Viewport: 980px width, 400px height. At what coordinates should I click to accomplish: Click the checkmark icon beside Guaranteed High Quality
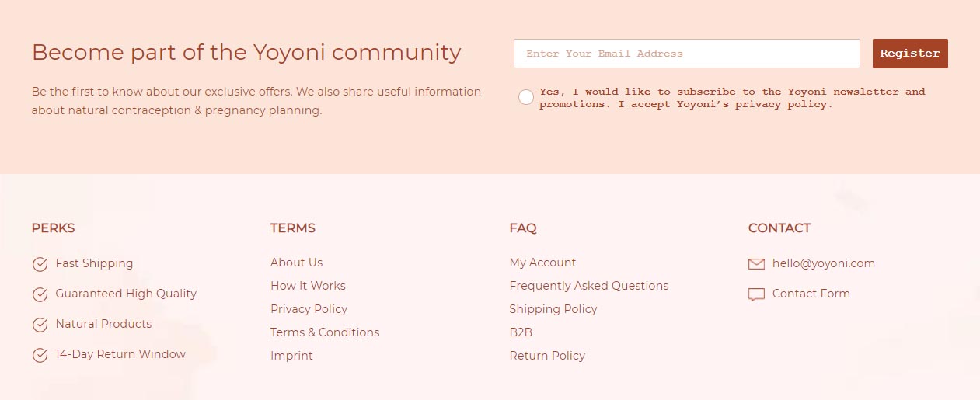coord(40,294)
